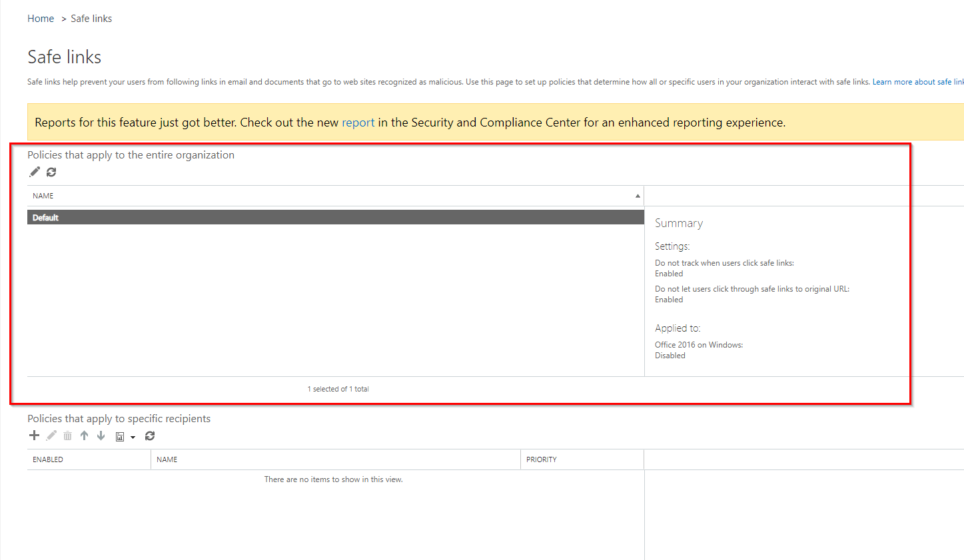Click the edit pencil icon for recipient policies
This screenshot has width=964, height=560.
click(51, 435)
